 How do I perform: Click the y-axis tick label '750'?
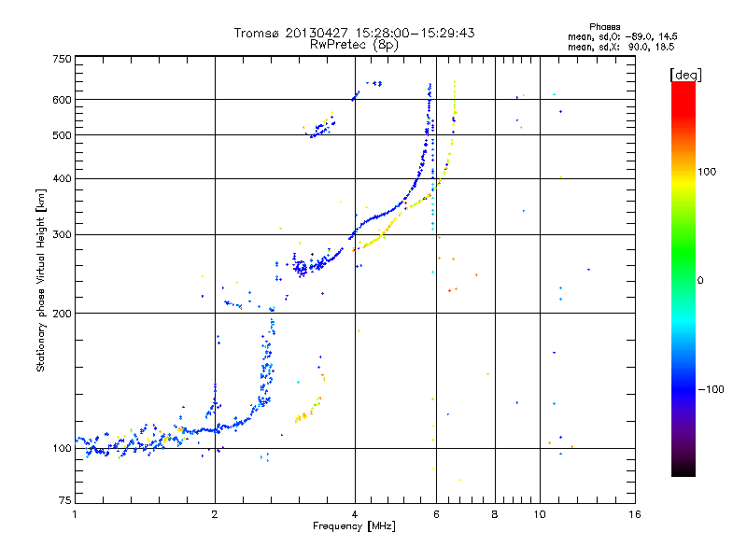(62, 59)
